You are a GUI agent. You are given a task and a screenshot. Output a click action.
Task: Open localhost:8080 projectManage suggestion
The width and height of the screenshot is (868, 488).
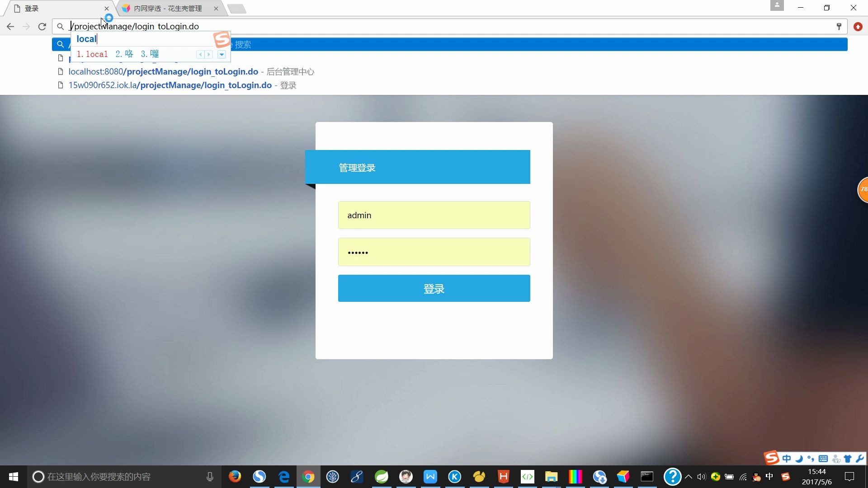pos(163,72)
